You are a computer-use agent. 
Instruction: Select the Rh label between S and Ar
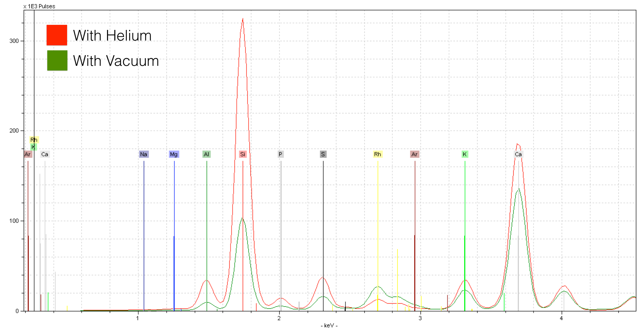[x=377, y=154]
